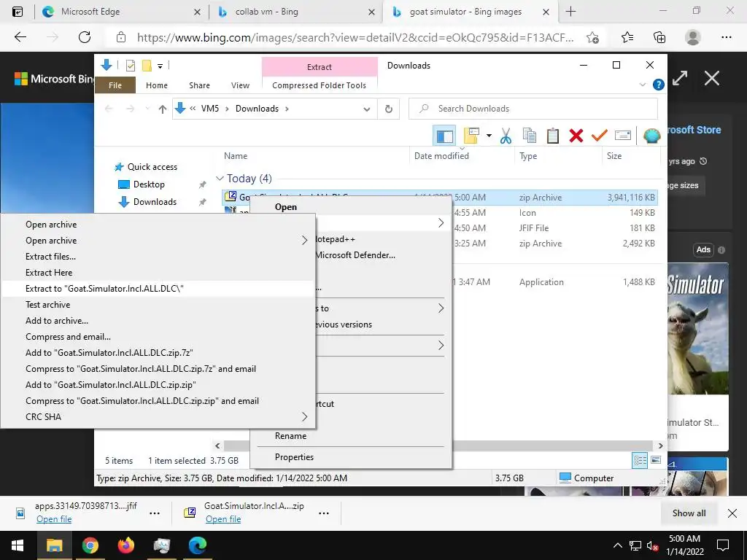Go up one folder level arrow

pyautogui.click(x=163, y=109)
